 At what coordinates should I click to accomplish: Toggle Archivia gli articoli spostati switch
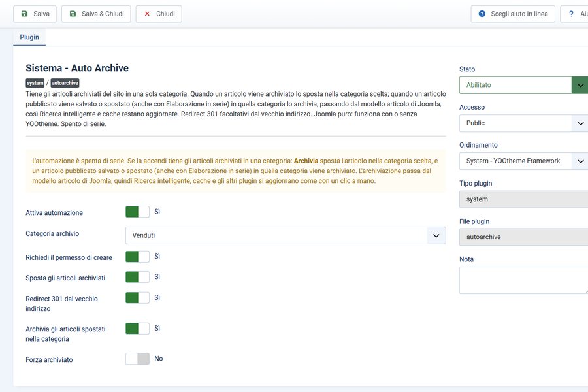pyautogui.click(x=137, y=329)
